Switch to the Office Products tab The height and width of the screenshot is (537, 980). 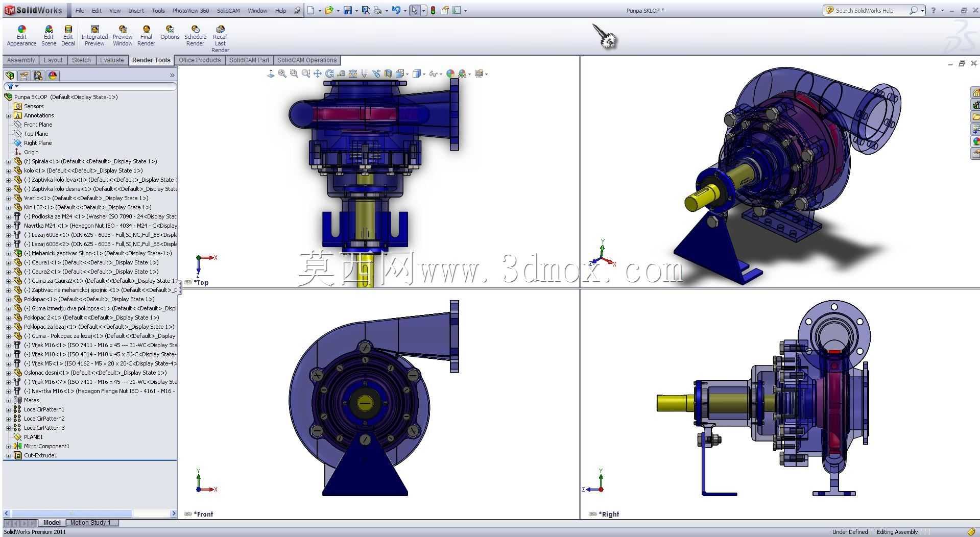[x=200, y=60]
